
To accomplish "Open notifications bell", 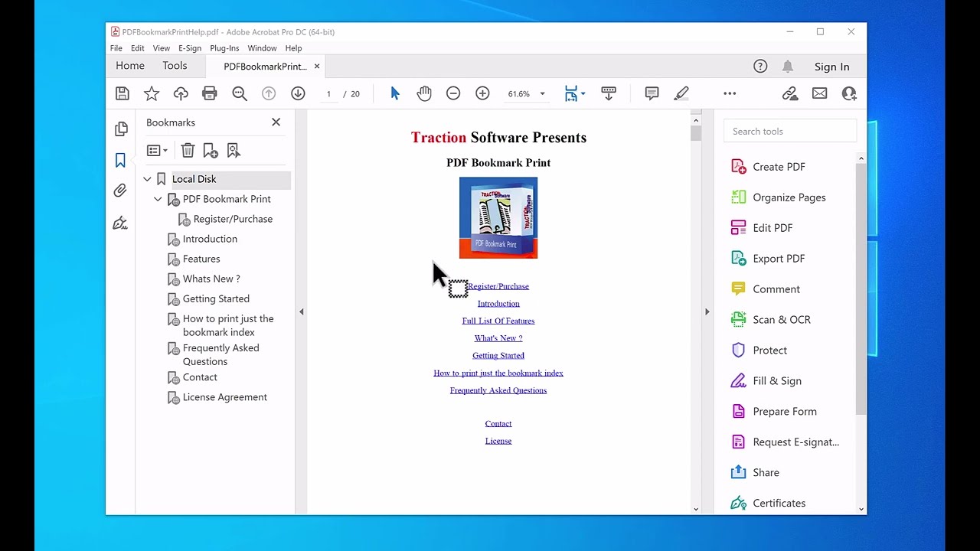I will click(787, 67).
